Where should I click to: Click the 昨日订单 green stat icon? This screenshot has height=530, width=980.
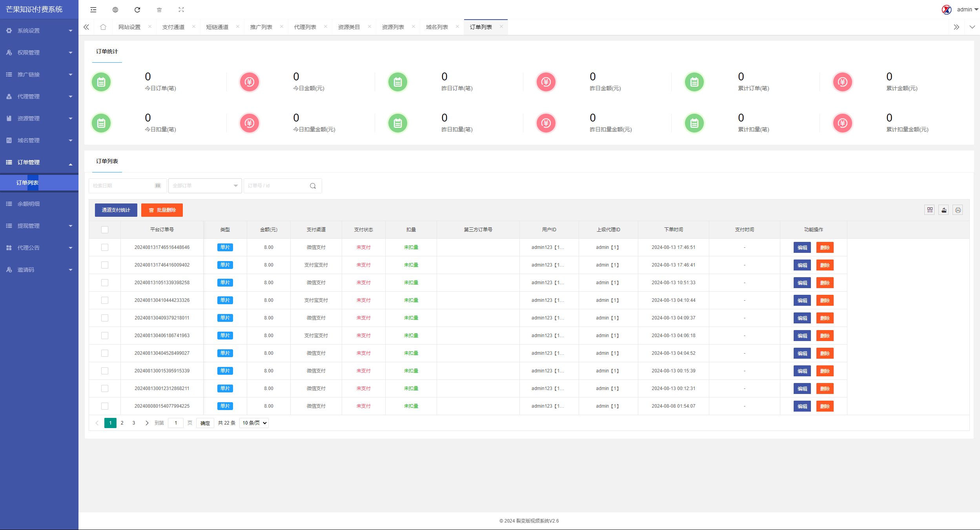pos(398,82)
